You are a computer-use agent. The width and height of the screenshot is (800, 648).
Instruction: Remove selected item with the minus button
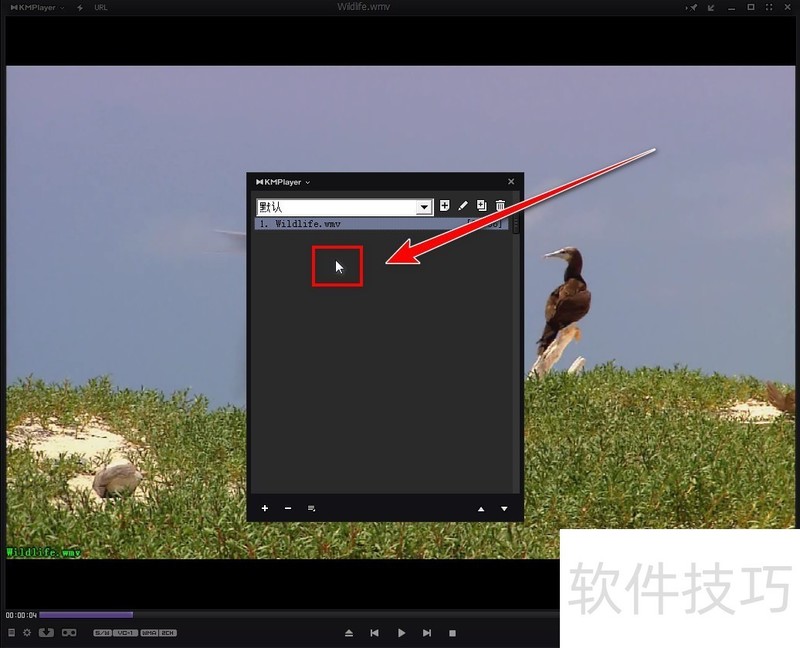click(x=288, y=509)
